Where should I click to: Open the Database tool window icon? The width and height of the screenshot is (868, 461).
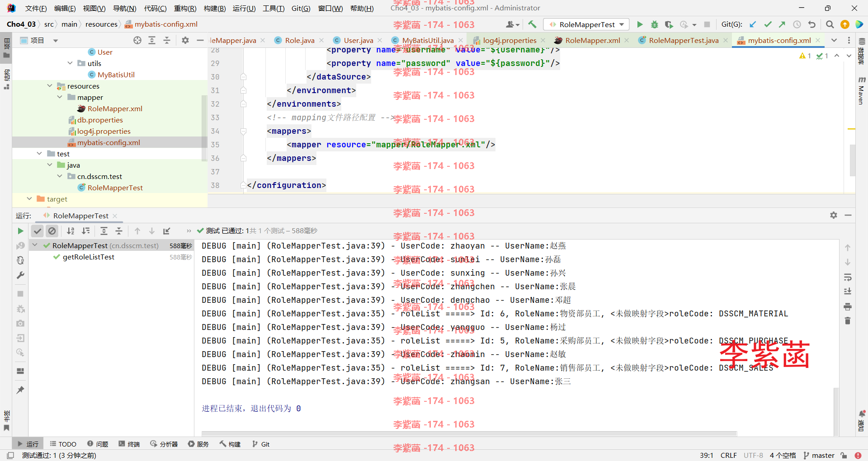point(862,41)
